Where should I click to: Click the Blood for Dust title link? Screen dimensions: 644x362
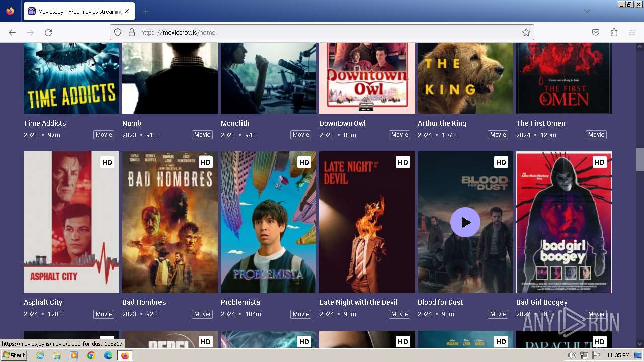tap(440, 302)
